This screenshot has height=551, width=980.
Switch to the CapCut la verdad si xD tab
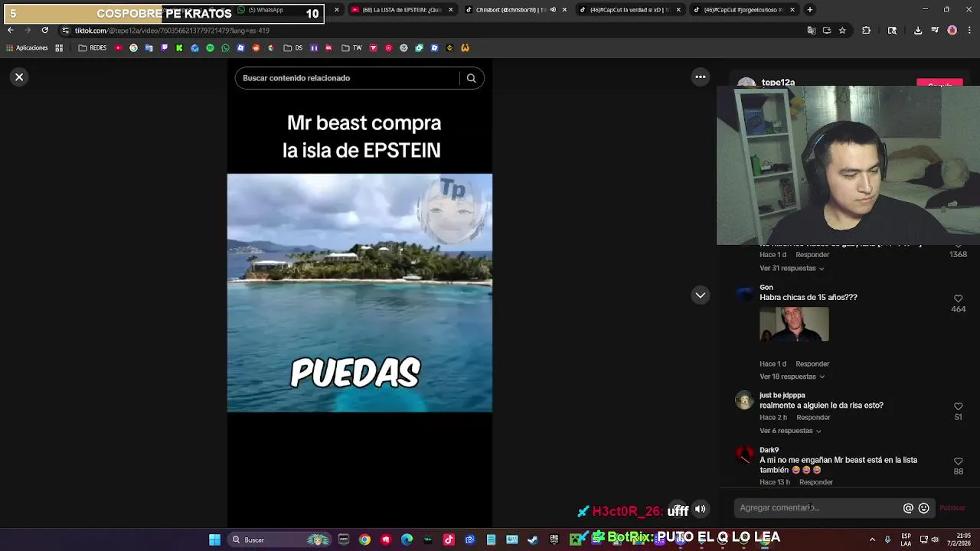coord(629,10)
